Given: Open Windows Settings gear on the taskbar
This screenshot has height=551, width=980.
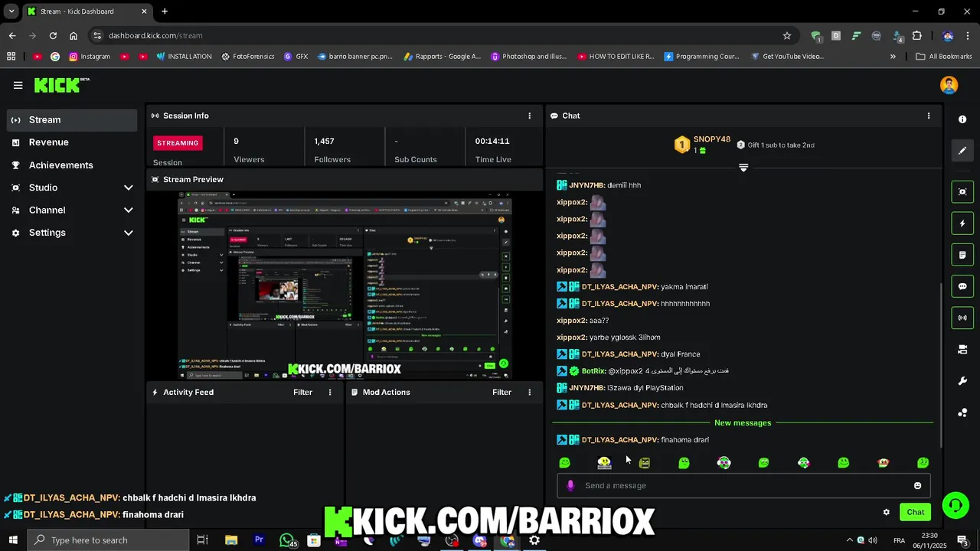Looking at the screenshot, I should [534, 540].
